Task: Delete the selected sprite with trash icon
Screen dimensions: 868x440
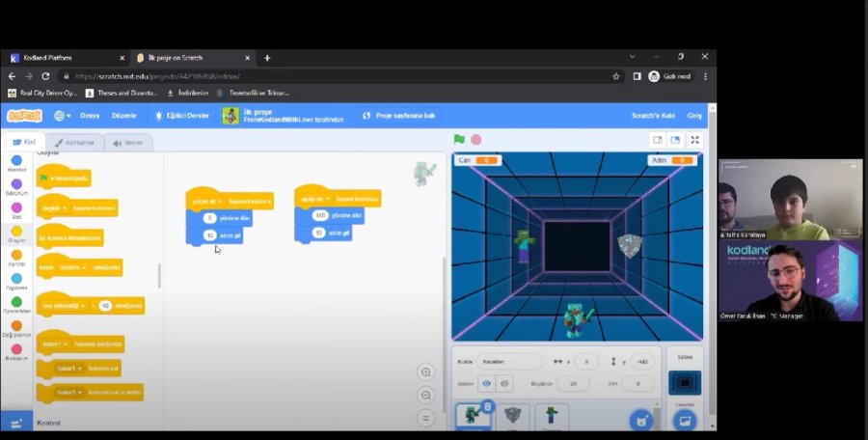Action: (488, 405)
